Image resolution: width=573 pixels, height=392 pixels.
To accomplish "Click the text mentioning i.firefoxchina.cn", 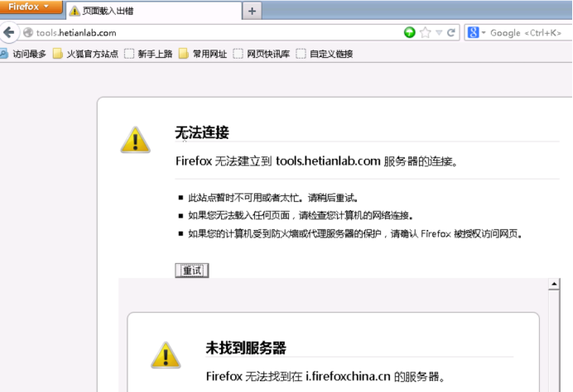I will coord(325,376).
